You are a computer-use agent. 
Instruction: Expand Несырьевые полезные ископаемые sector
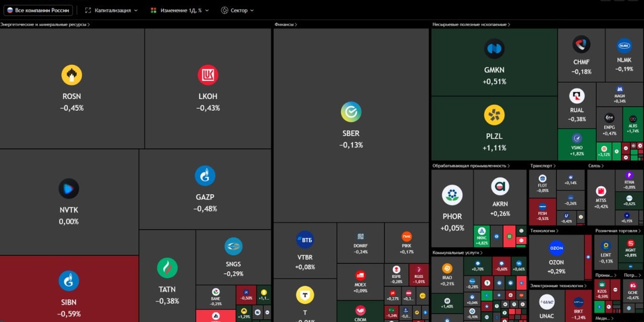point(471,24)
